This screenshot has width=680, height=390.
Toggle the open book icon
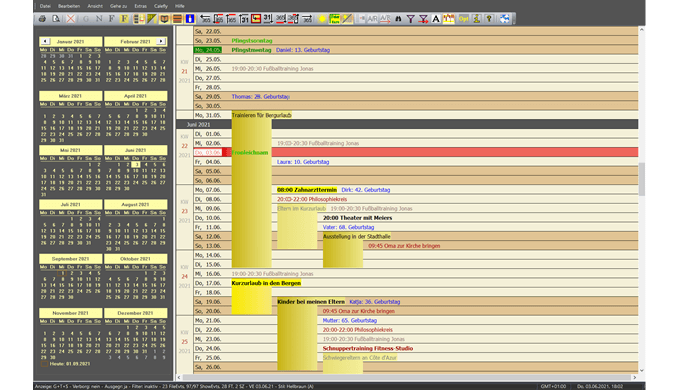point(164,19)
